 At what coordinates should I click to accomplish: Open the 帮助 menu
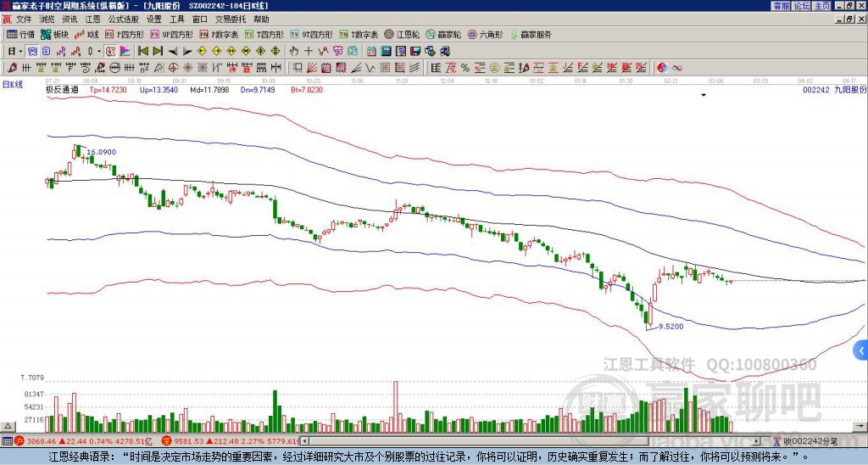pyautogui.click(x=261, y=20)
